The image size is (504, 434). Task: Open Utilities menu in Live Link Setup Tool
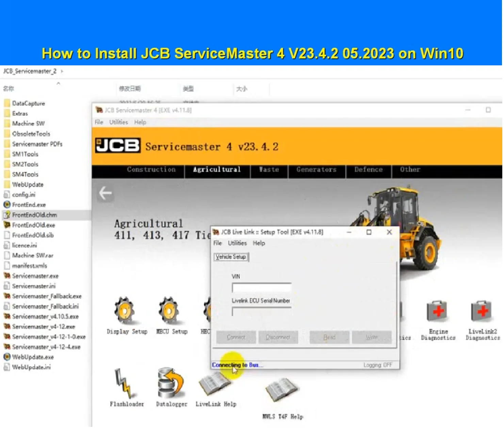[238, 244]
